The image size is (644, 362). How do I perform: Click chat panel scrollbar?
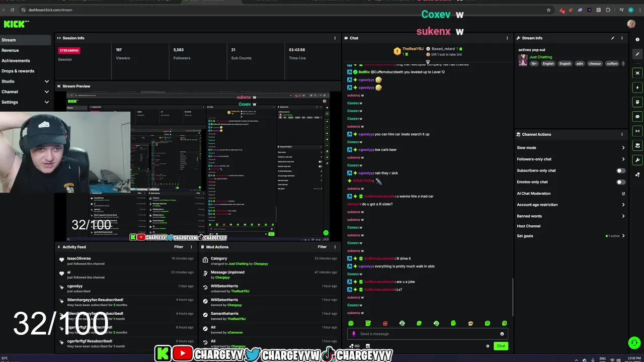pyautogui.click(x=513, y=297)
